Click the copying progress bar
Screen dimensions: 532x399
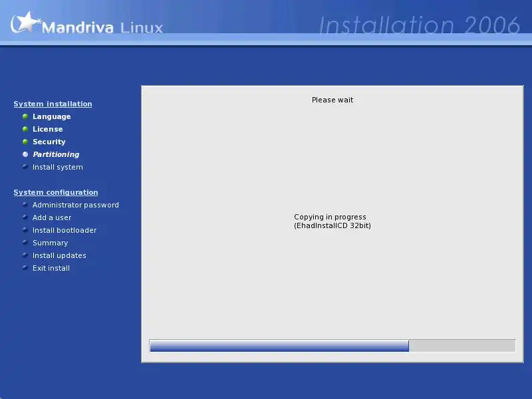pos(332,346)
